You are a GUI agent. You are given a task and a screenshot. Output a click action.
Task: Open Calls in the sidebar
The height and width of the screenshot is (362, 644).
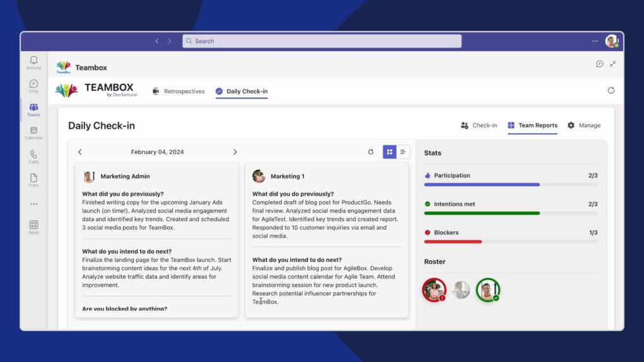pyautogui.click(x=33, y=157)
